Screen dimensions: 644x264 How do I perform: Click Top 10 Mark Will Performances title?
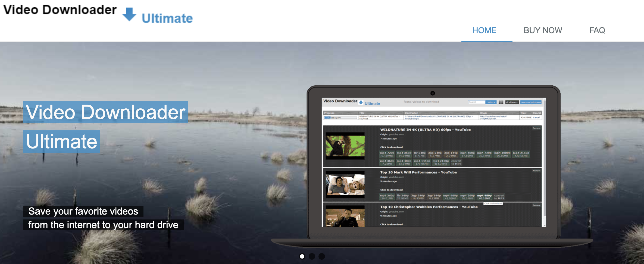[x=418, y=172]
